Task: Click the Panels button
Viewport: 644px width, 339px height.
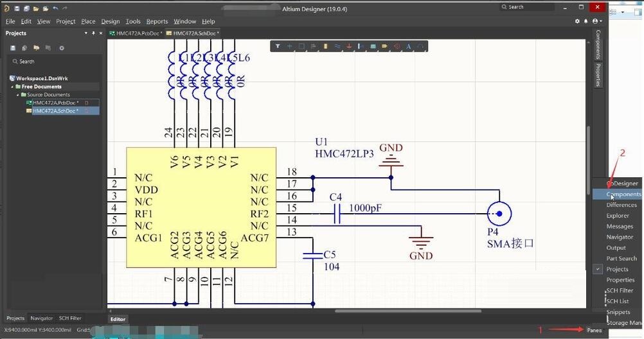Action: tap(595, 330)
